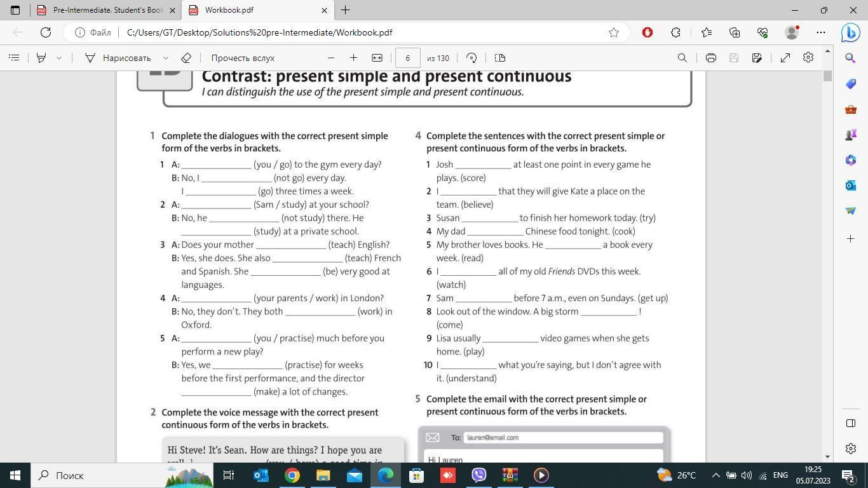Viewport: 868px width, 488px height.
Task: Enter PDF full screen mode
Action: 785,58
